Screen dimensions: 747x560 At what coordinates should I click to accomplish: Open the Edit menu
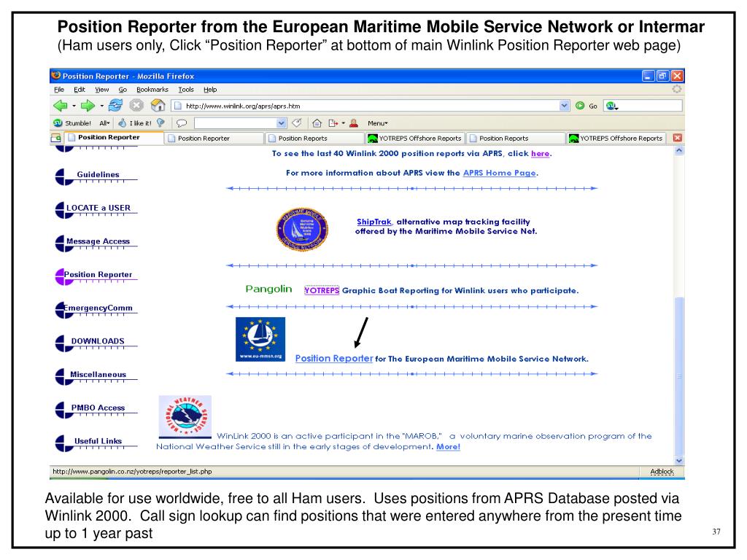tap(79, 90)
